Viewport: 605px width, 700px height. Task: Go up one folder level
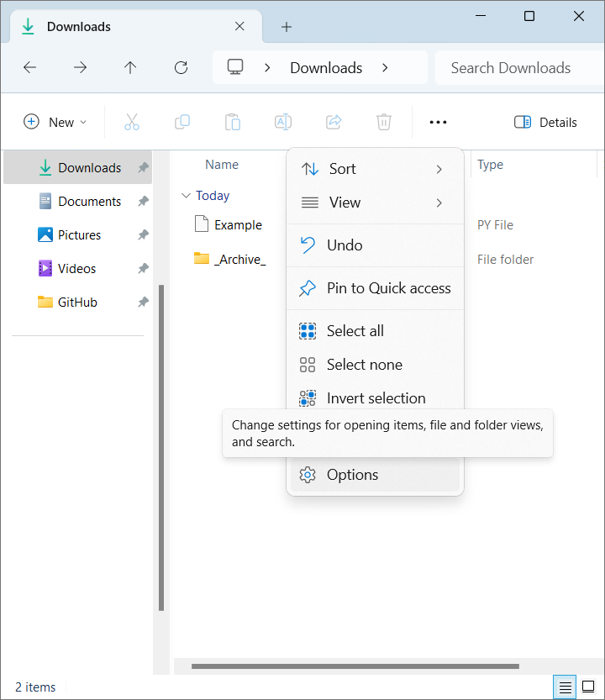(130, 68)
